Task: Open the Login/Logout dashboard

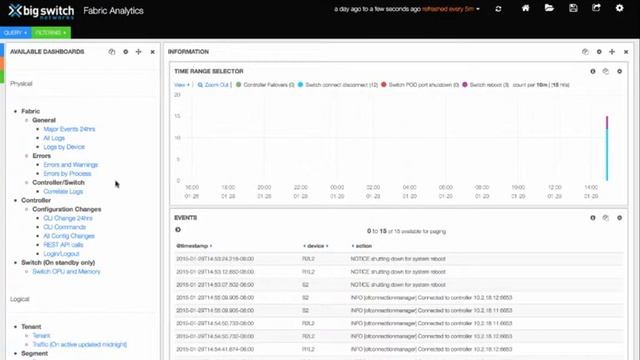Action: [61, 254]
